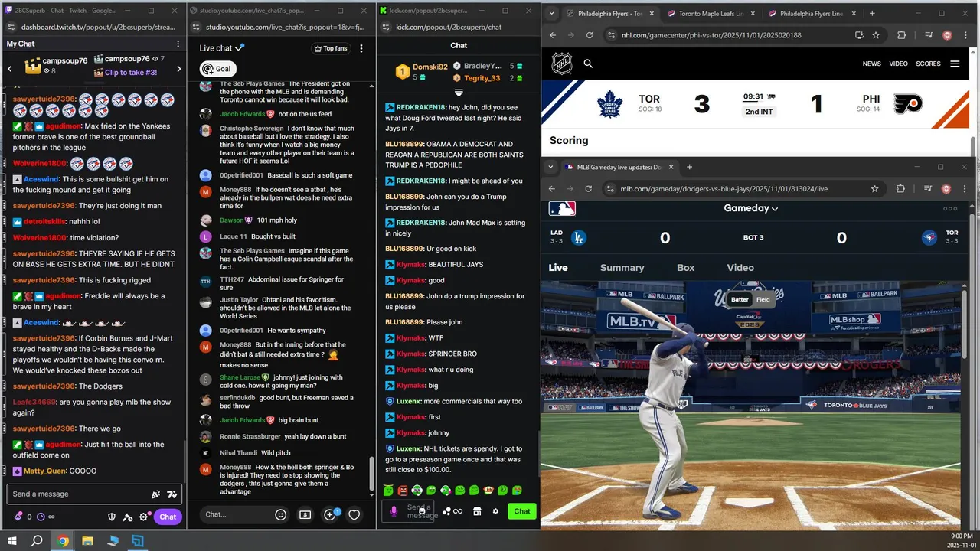Screen dimensions: 980x551
Task: Open SCORES on NHL header
Action: point(929,64)
